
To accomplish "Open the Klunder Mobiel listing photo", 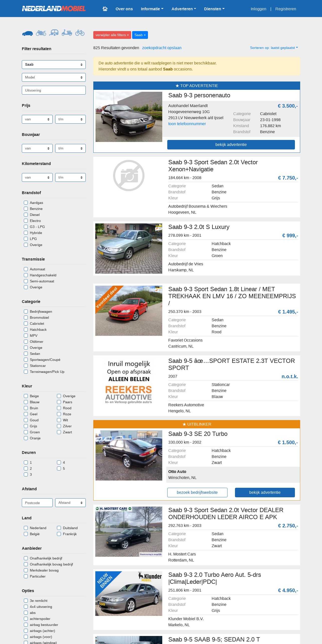I will 129,594.
